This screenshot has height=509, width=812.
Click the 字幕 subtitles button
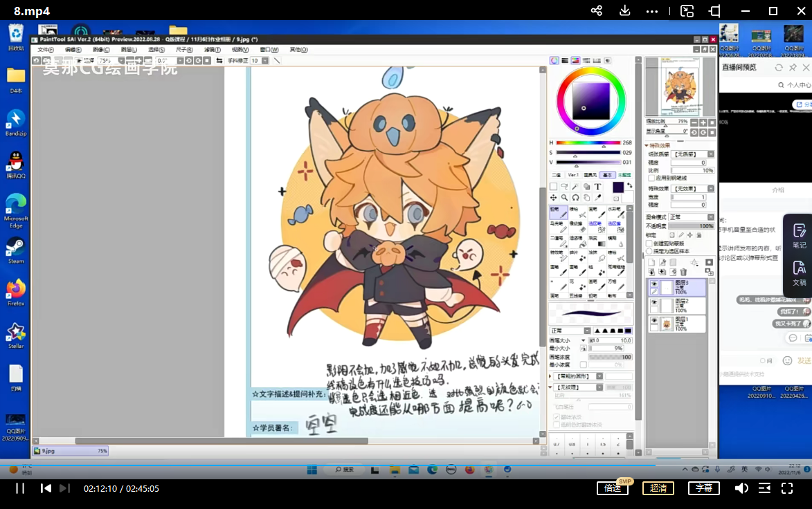point(704,488)
